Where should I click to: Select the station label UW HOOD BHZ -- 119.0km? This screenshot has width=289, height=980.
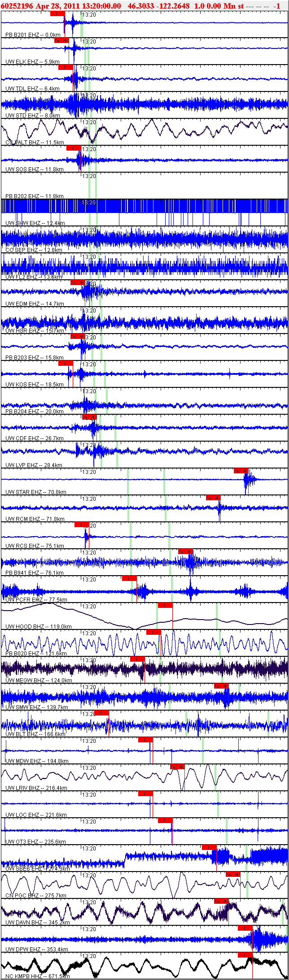[x=38, y=627]
